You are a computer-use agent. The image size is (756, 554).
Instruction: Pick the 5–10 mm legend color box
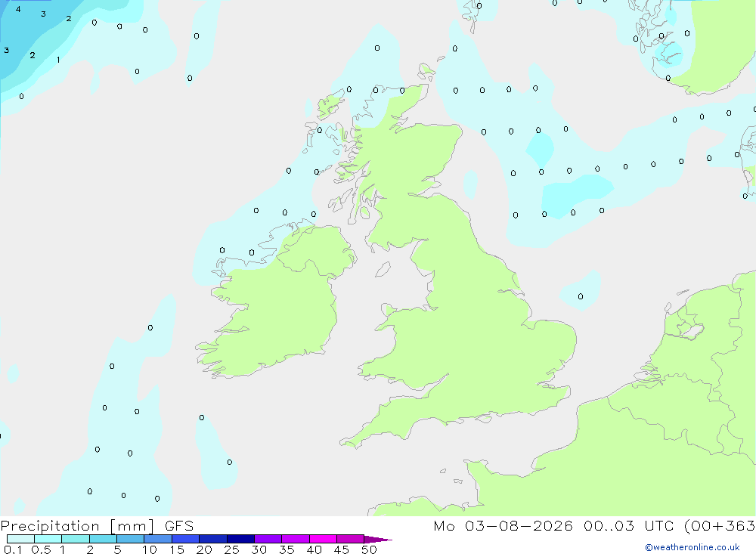[131, 539]
